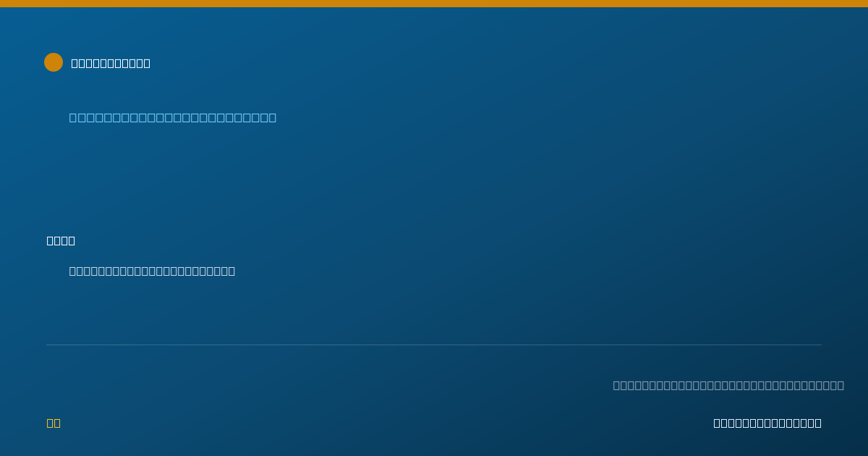Click the last character of the bold section heading
The width and height of the screenshot is (868, 456).
pyautogui.click(x=72, y=240)
